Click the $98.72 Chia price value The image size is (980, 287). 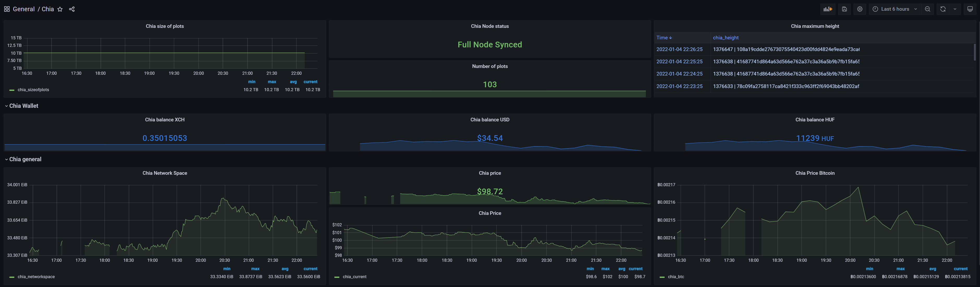[x=490, y=192]
